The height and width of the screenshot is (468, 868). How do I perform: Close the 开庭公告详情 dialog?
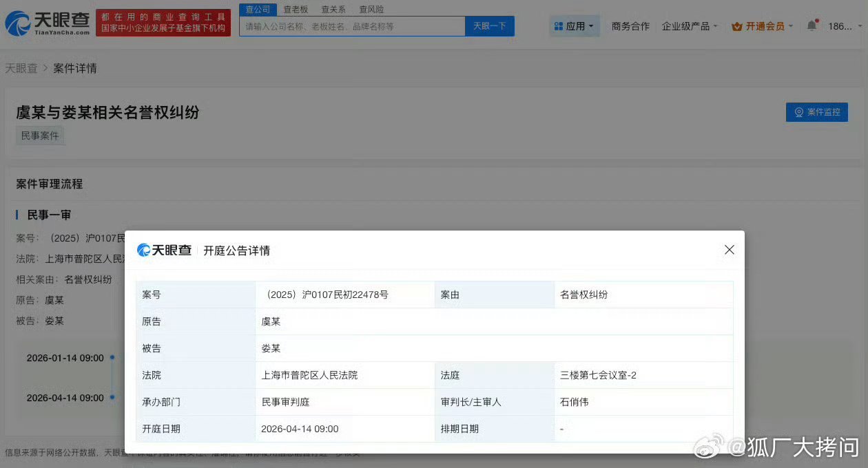[729, 250]
